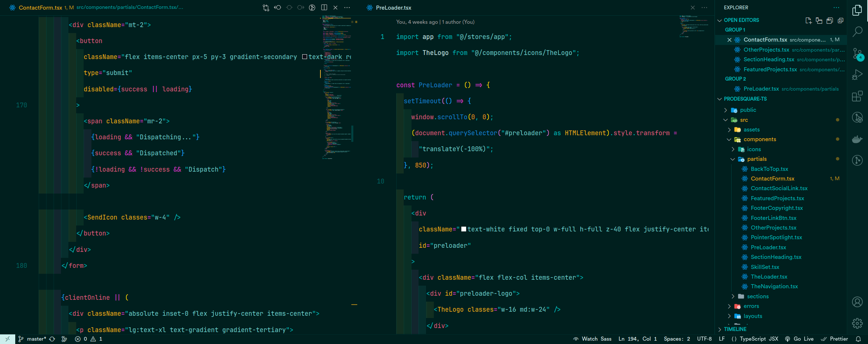
Task: Click errors and warnings counter in status bar
Action: pos(88,339)
